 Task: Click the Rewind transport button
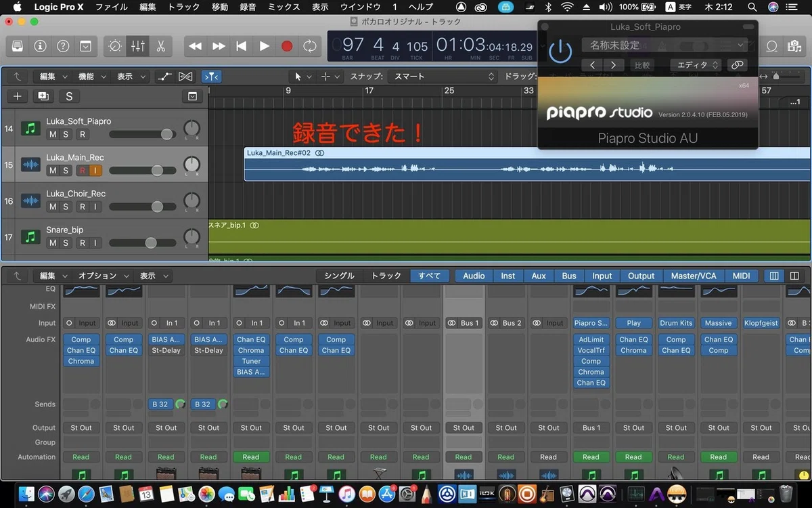point(196,46)
